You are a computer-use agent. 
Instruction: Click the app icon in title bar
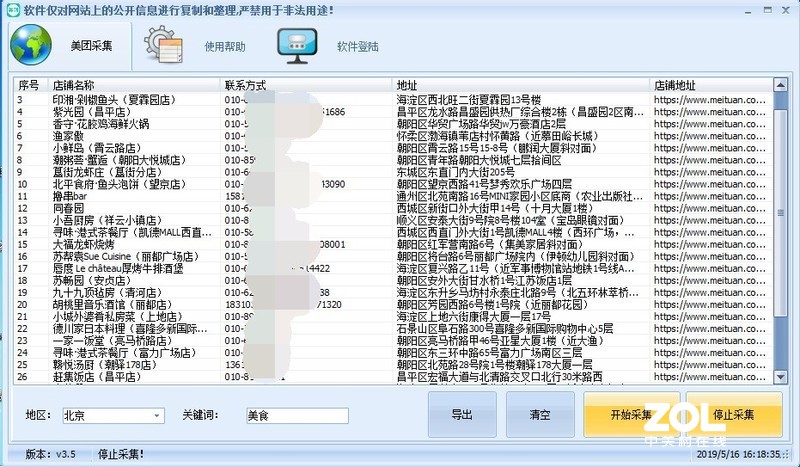click(12, 10)
